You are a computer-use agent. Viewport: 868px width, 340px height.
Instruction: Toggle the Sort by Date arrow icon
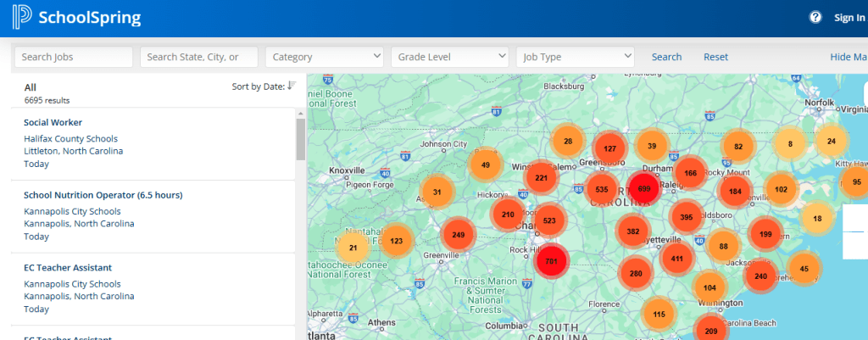(x=292, y=86)
